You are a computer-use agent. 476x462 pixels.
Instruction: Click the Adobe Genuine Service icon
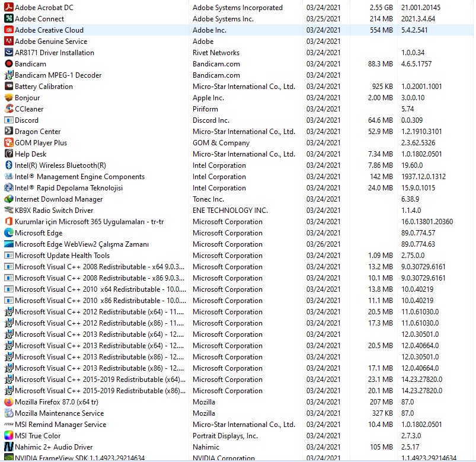pos(9,42)
